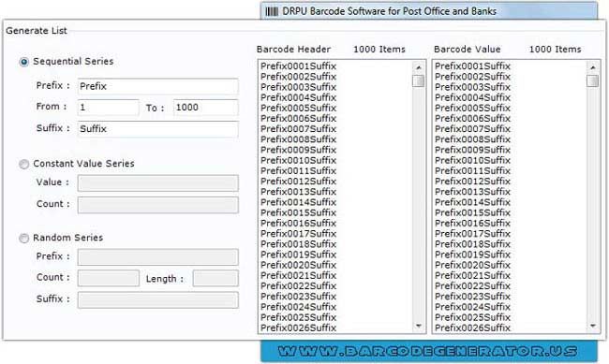This screenshot has width=609, height=364.
Task: Select Prefix0013Suffix in Barcode Value list
Action: coord(472,192)
